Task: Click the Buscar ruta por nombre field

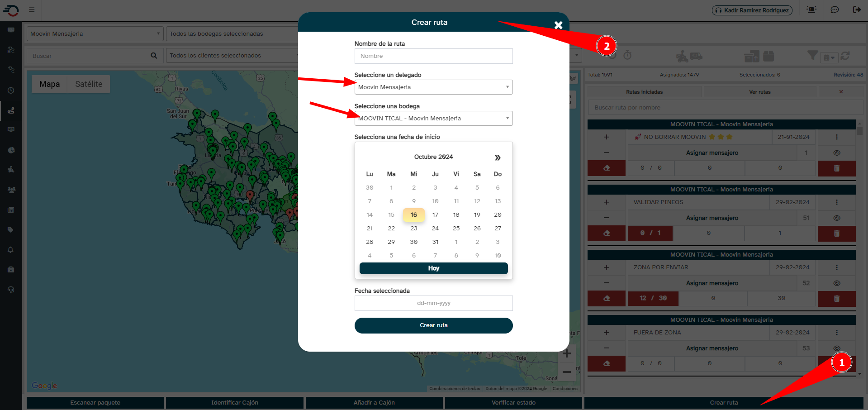Action: pos(726,108)
